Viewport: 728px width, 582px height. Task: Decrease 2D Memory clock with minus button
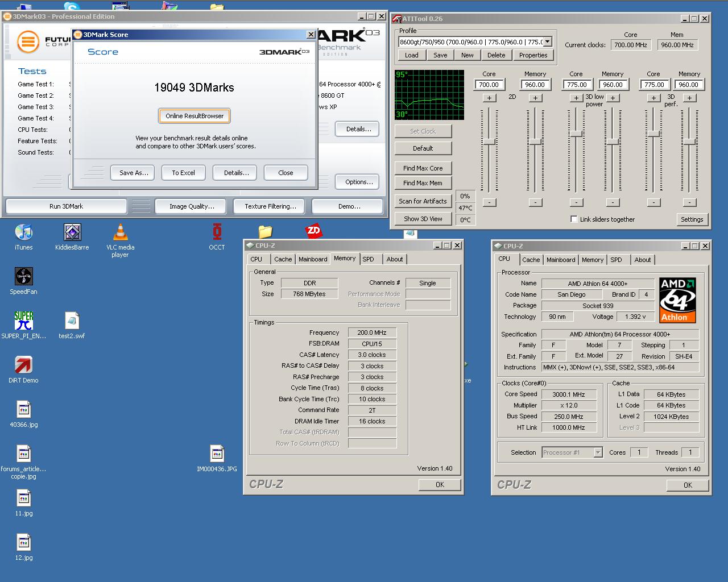(x=535, y=202)
